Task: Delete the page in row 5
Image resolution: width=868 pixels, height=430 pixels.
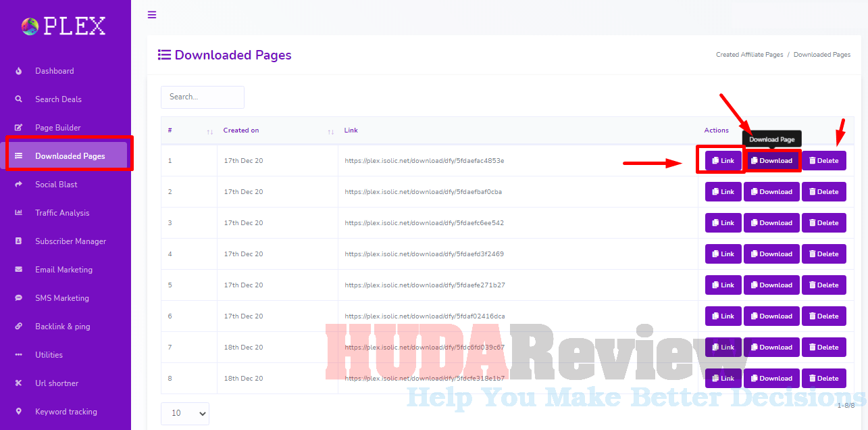Action: click(x=824, y=285)
